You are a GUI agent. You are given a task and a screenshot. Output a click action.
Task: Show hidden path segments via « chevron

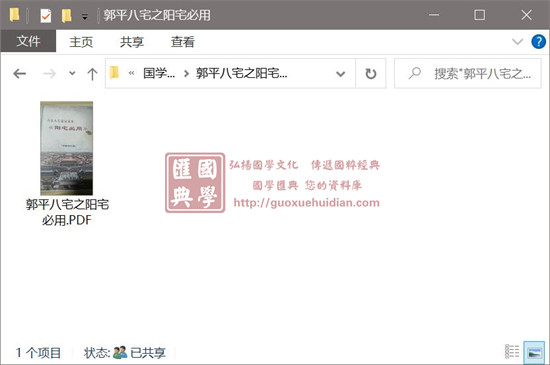(132, 73)
